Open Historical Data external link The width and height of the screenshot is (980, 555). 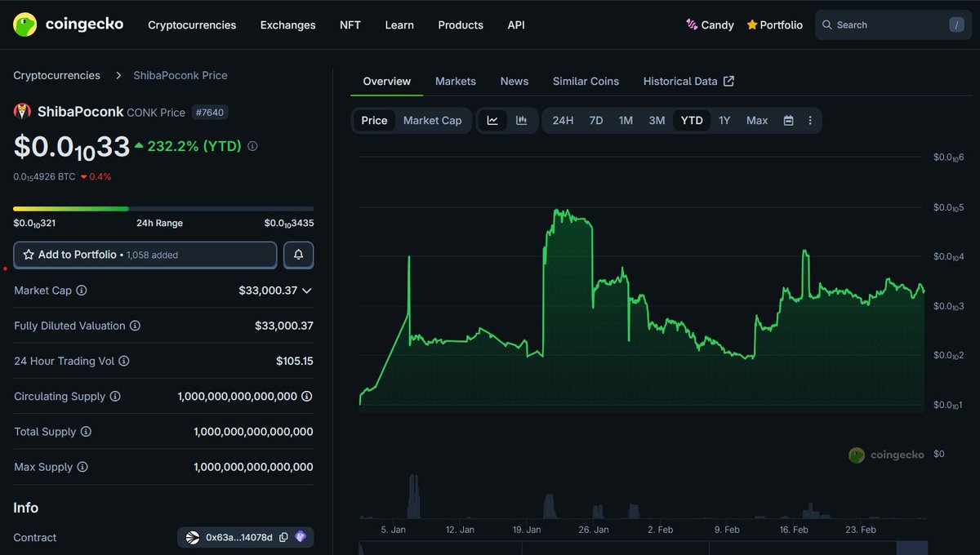point(688,82)
